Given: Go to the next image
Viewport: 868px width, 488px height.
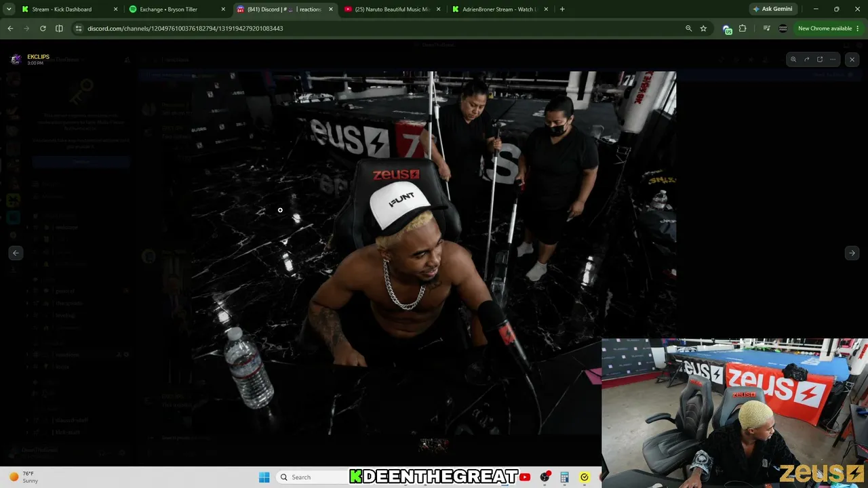Looking at the screenshot, I should tap(852, 253).
